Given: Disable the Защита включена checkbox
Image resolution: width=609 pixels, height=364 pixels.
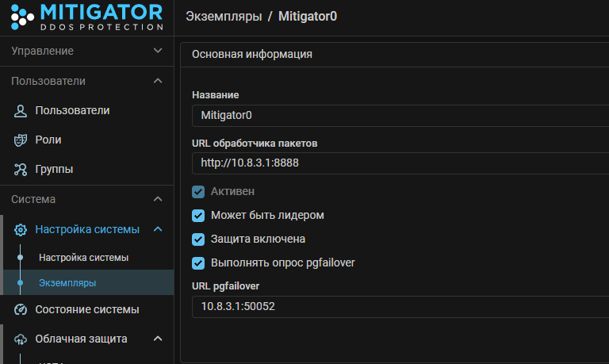Looking at the screenshot, I should (198, 239).
